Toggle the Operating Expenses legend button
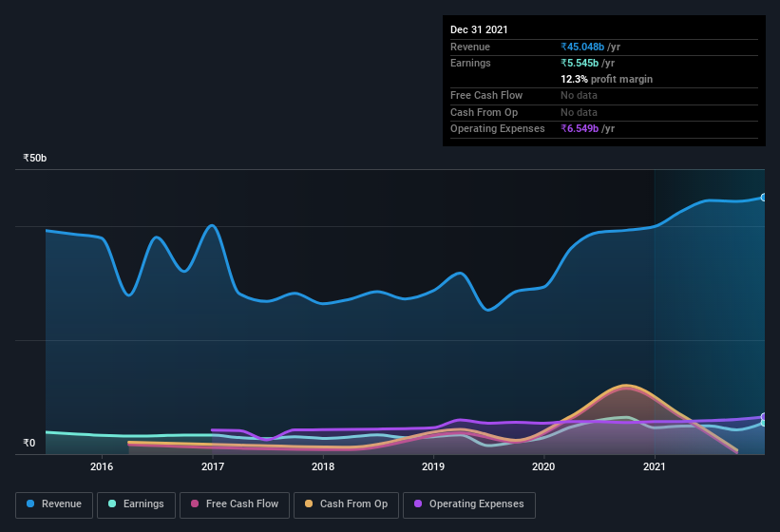Screen dimensions: 780x532 [x=469, y=504]
